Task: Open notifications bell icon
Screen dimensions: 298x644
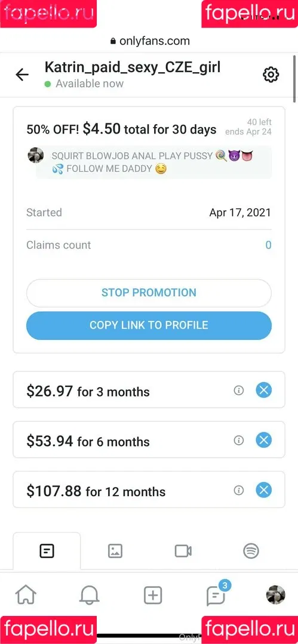Action: (x=89, y=595)
